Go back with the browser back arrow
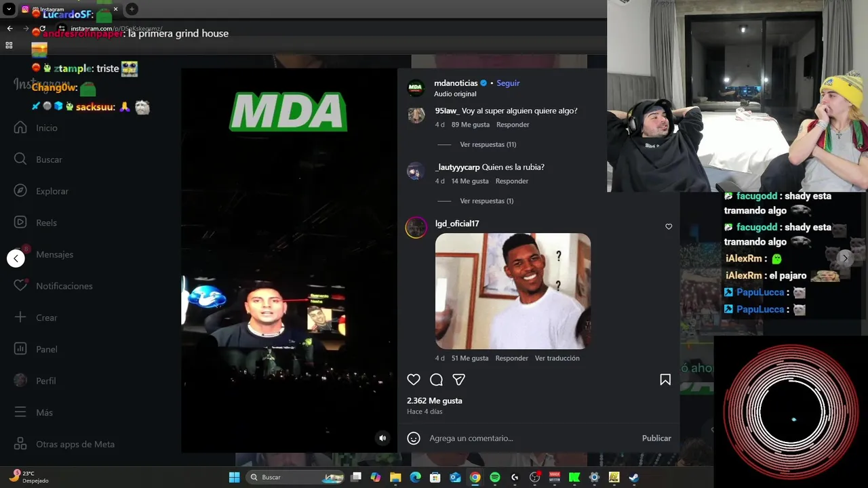This screenshot has height=488, width=868. [x=9, y=28]
